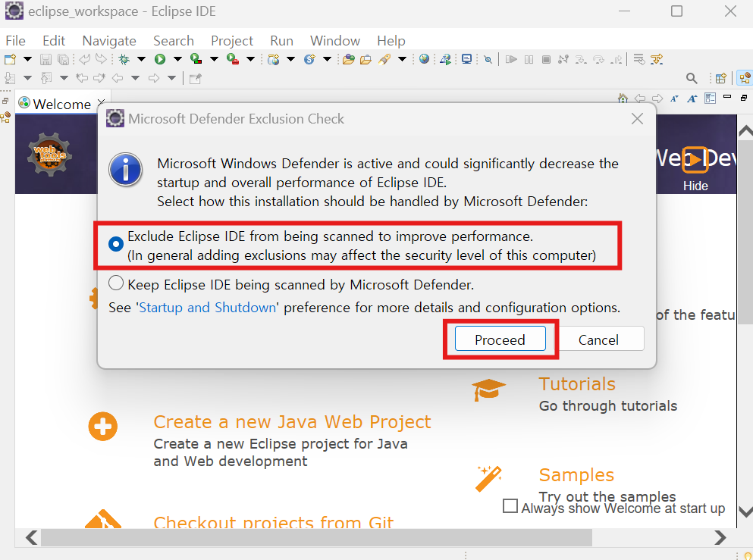Click the Open Task folder icon
The image size is (753, 560).
366,60
